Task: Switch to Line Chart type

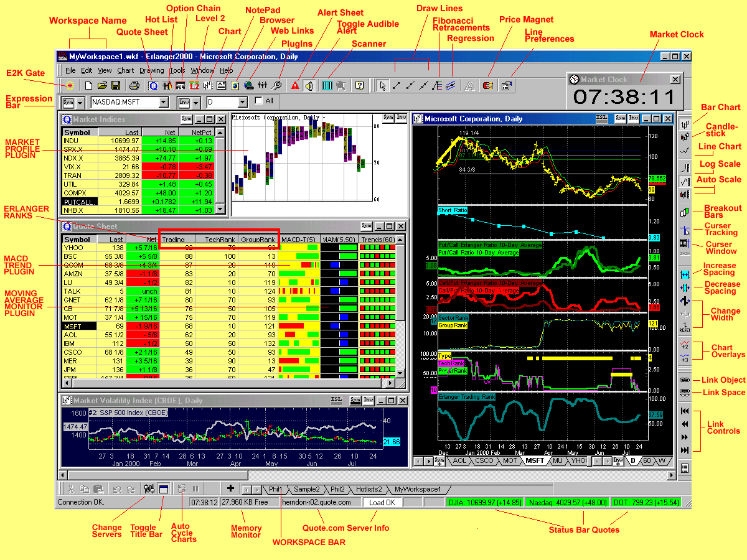Action: (x=685, y=150)
